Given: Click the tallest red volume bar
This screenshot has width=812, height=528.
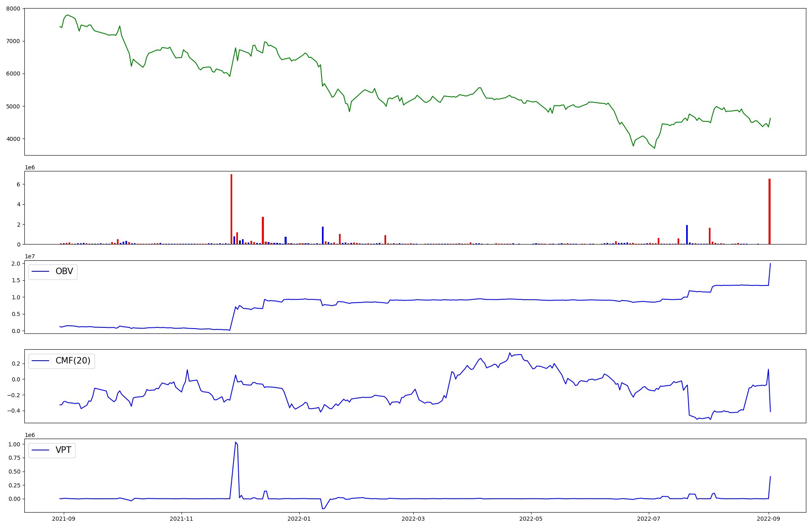Looking at the screenshot, I should pyautogui.click(x=231, y=209).
